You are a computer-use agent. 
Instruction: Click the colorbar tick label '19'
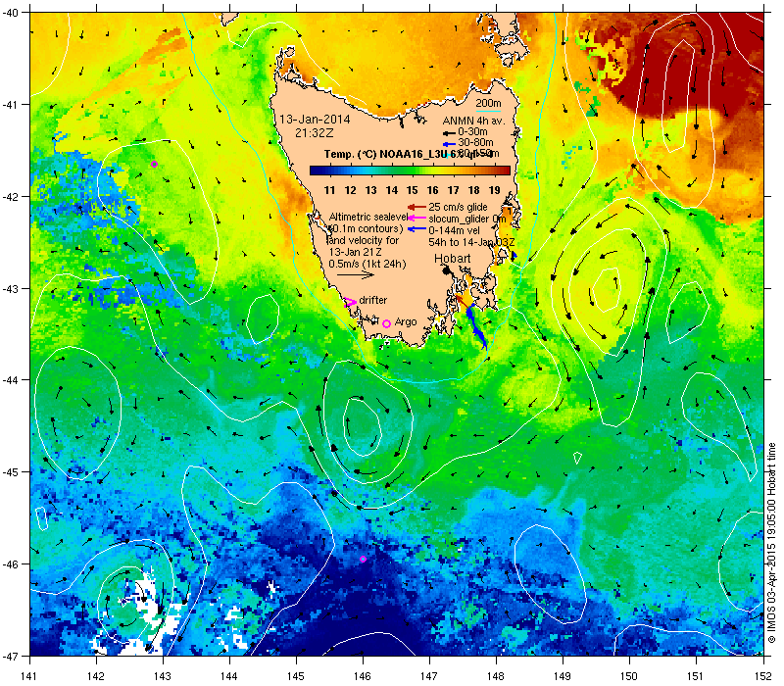point(495,190)
